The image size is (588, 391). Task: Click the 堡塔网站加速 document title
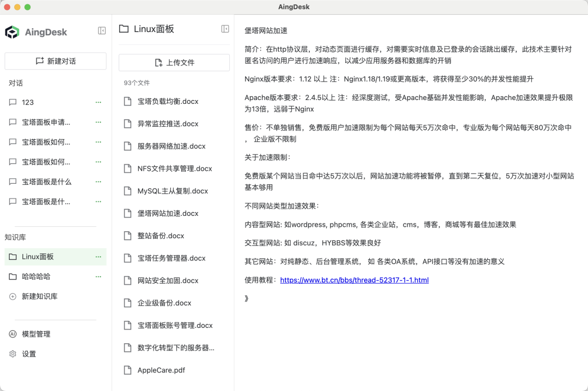(x=266, y=30)
